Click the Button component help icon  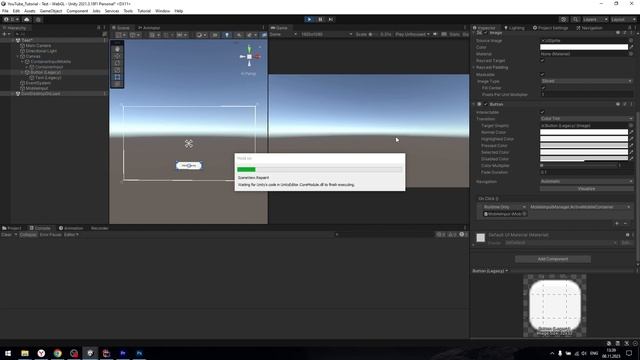tap(618, 104)
